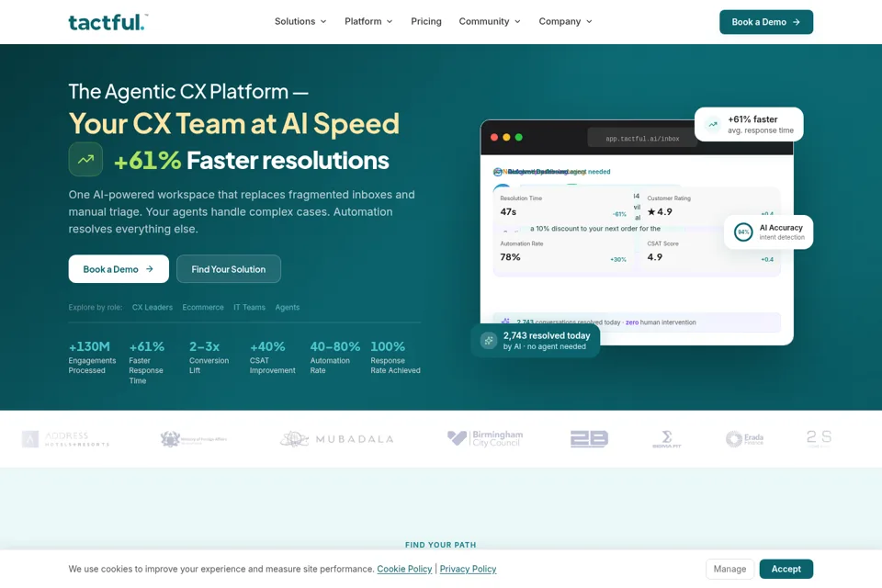882x588 pixels.
Task: Click the Erada Finance logo
Action: 744,439
